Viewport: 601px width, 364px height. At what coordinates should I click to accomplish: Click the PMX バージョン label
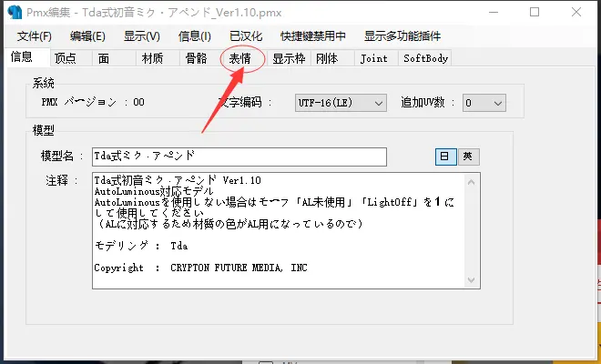79,102
